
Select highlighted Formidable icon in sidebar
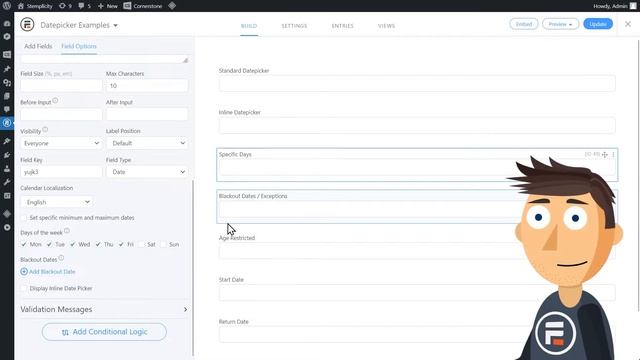pos(7,122)
